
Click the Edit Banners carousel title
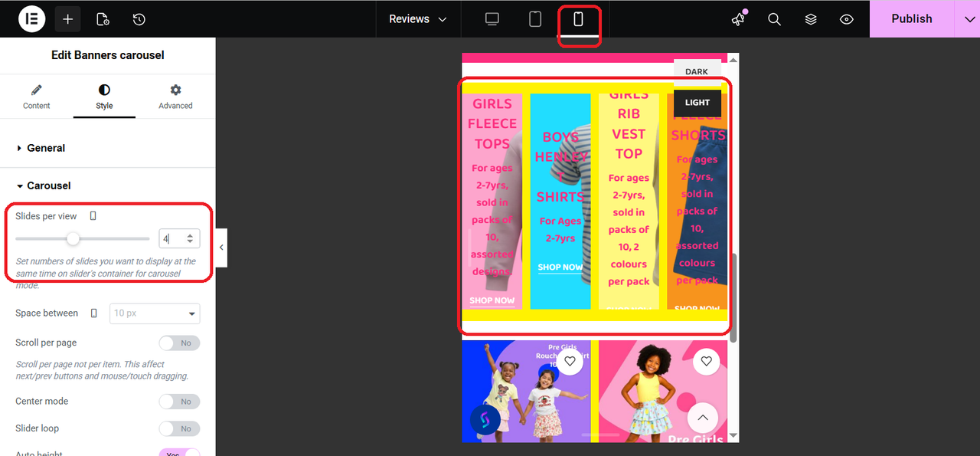pos(107,55)
